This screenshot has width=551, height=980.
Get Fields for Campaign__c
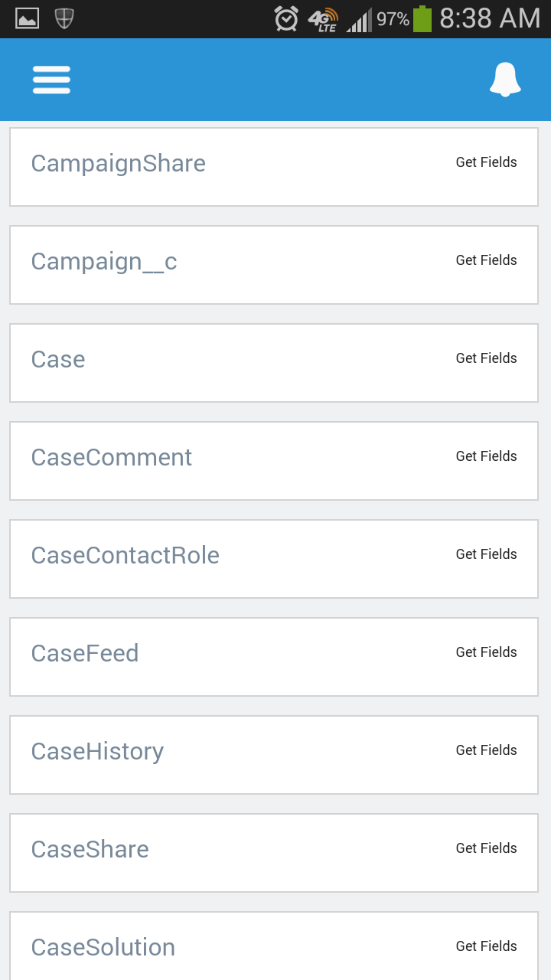486,260
